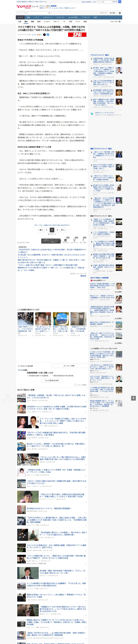Click the comment count bubble showing 411
This screenshot has width=138, height=644.
34,35
